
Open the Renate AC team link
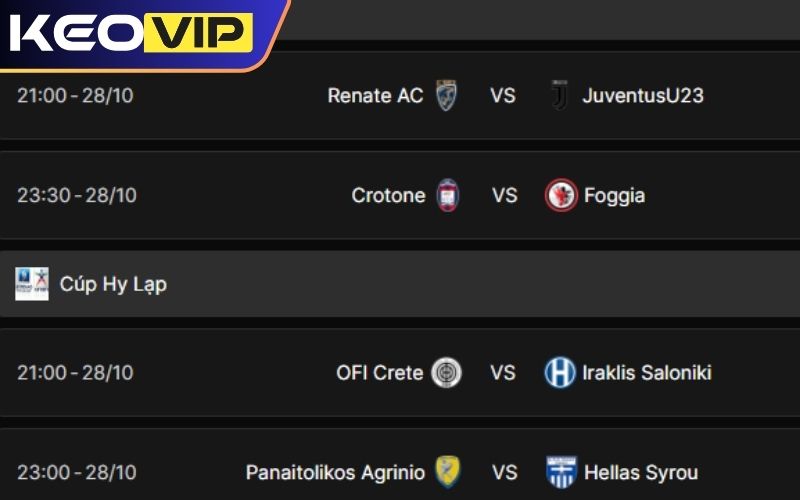tap(375, 96)
